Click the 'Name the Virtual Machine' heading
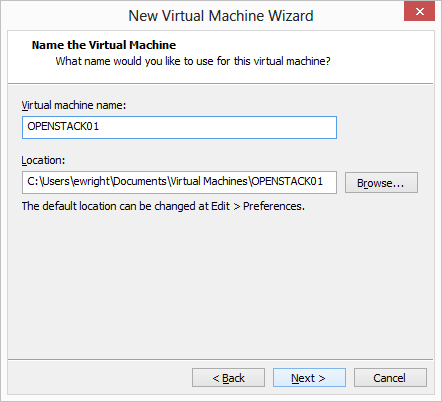The image size is (442, 402). [104, 45]
